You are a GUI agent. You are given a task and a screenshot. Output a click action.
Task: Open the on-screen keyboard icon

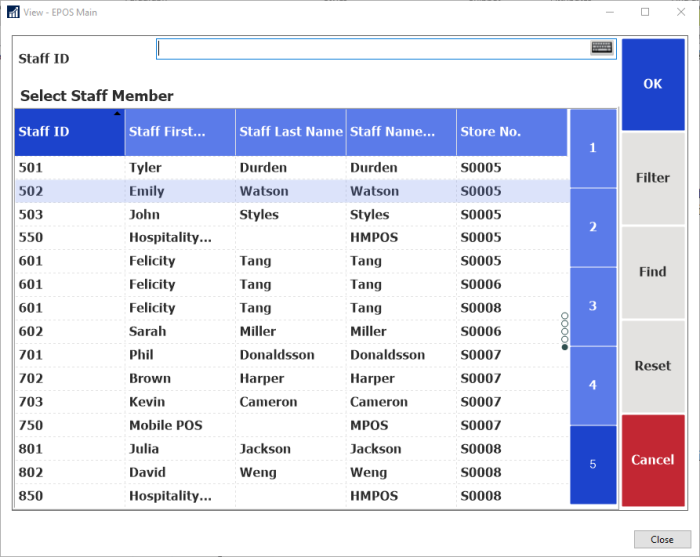pos(601,47)
